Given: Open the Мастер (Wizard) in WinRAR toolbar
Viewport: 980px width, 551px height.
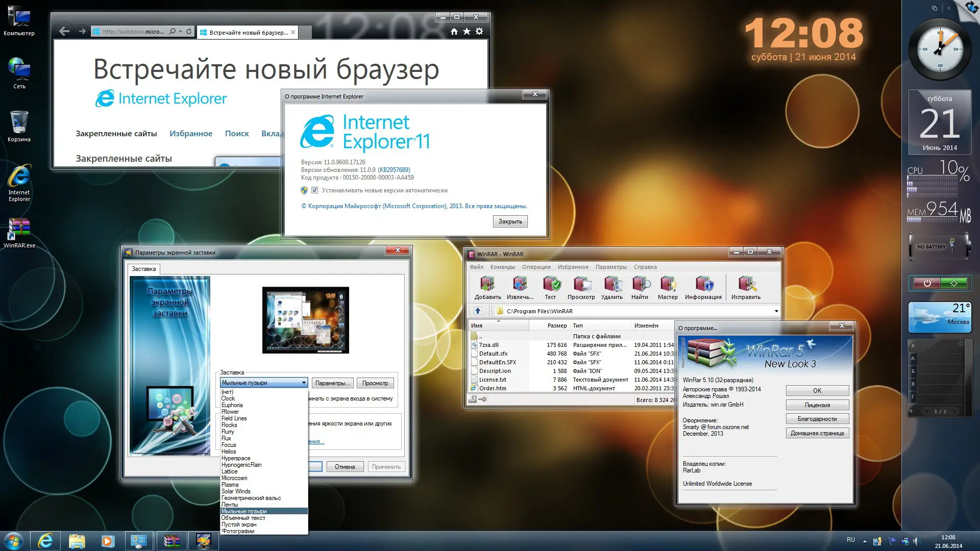Looking at the screenshot, I should coord(668,286).
